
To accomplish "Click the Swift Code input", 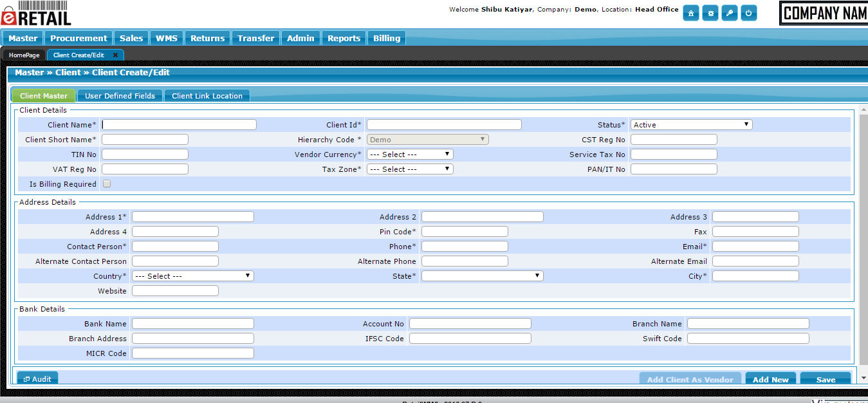I will click(748, 339).
